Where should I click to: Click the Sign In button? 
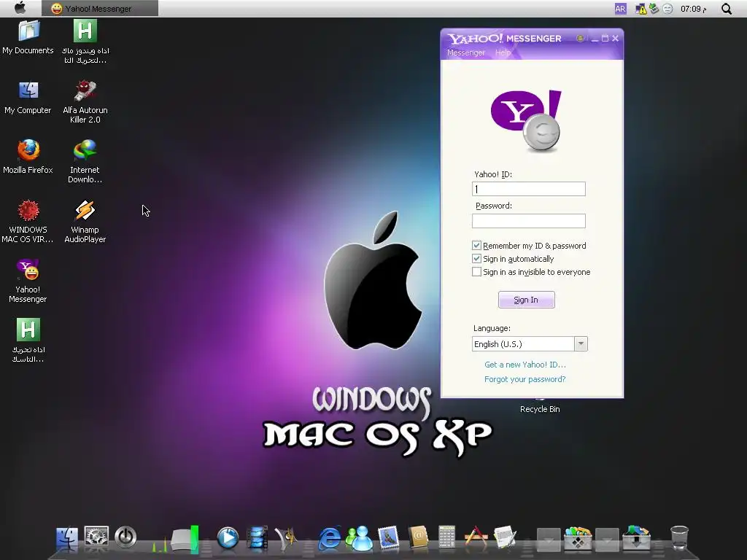[x=527, y=300]
